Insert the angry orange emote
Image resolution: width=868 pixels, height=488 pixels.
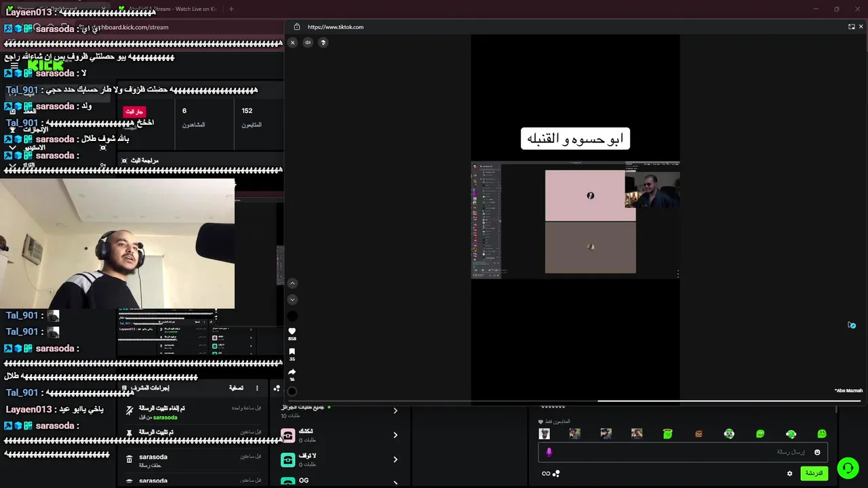click(x=698, y=434)
